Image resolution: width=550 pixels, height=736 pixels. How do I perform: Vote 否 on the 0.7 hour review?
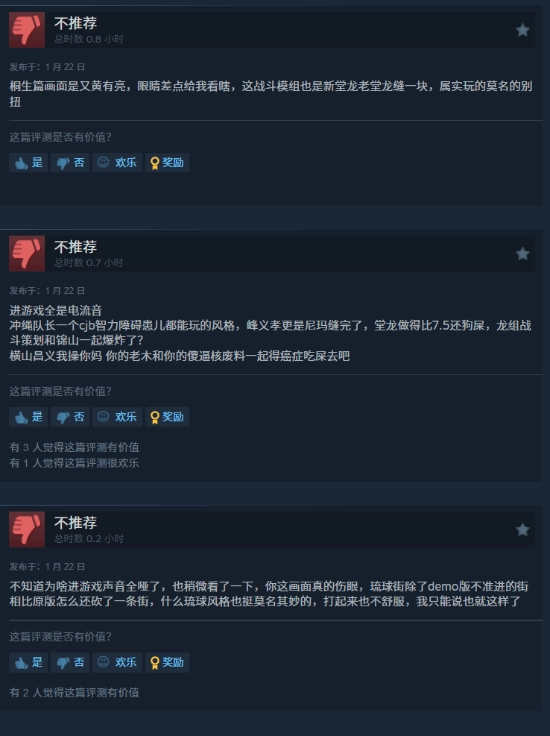pyautogui.click(x=70, y=417)
